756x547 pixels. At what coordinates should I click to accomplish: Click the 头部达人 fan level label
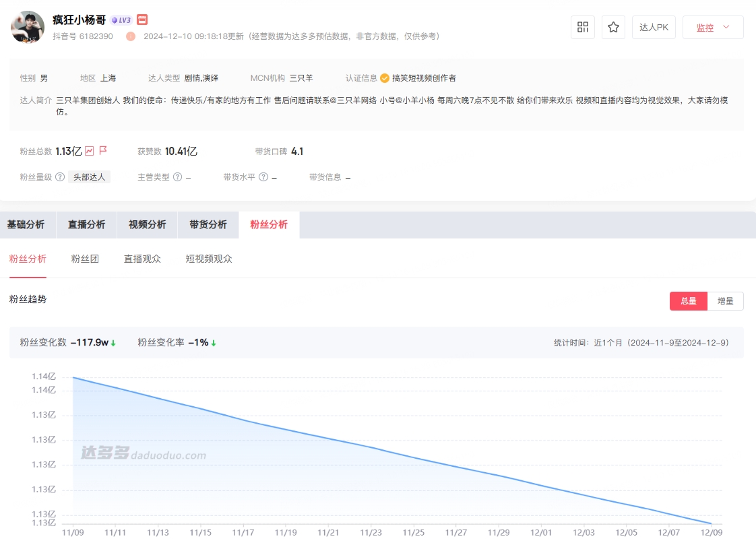click(90, 176)
